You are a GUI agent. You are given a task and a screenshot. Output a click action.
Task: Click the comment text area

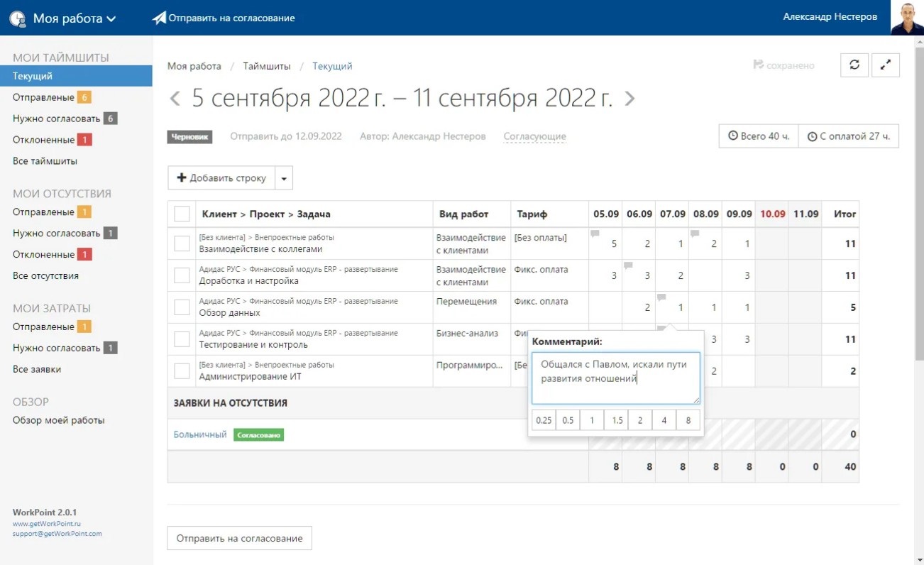615,378
